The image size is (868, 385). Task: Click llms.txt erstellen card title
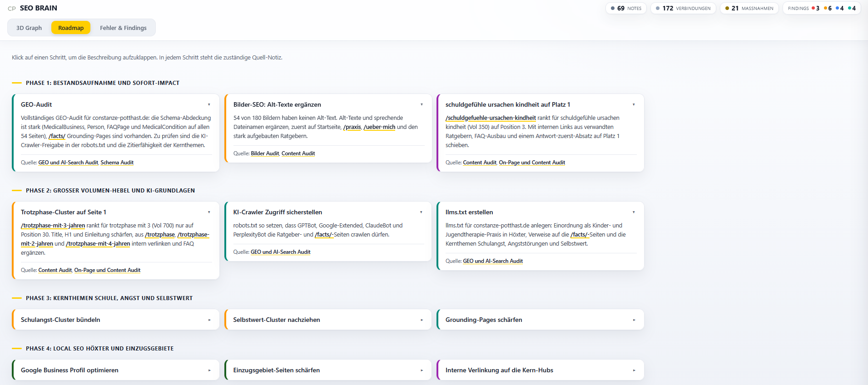click(469, 212)
